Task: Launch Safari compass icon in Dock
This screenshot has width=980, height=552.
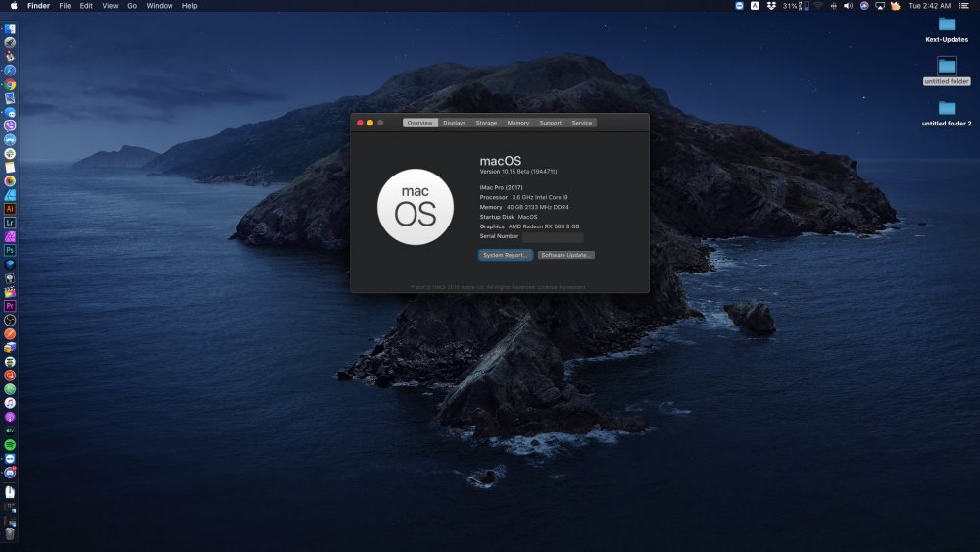Action: tap(10, 71)
